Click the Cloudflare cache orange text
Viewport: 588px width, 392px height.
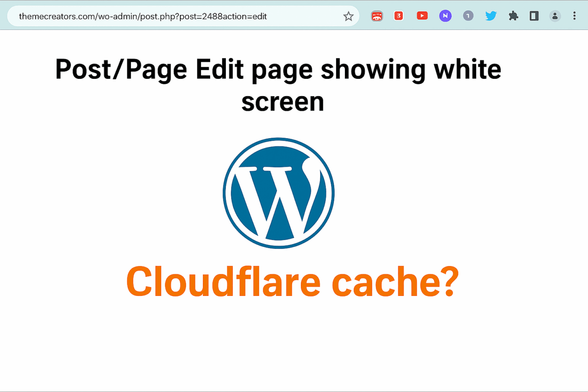[x=293, y=281]
